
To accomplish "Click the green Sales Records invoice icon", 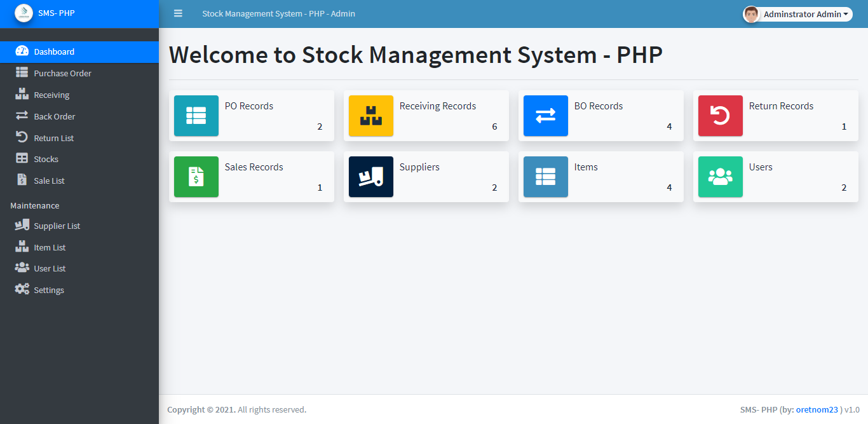I will click(196, 177).
